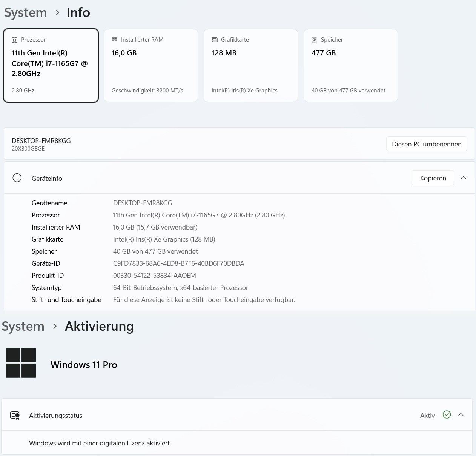Select the Speicher 477 GB card
The width and height of the screenshot is (476, 456).
(x=351, y=66)
